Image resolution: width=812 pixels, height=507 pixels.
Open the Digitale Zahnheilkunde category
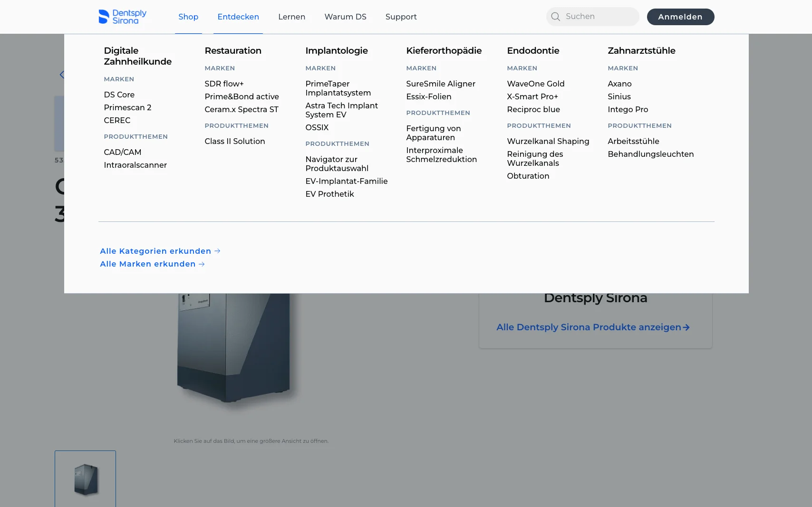[138, 56]
